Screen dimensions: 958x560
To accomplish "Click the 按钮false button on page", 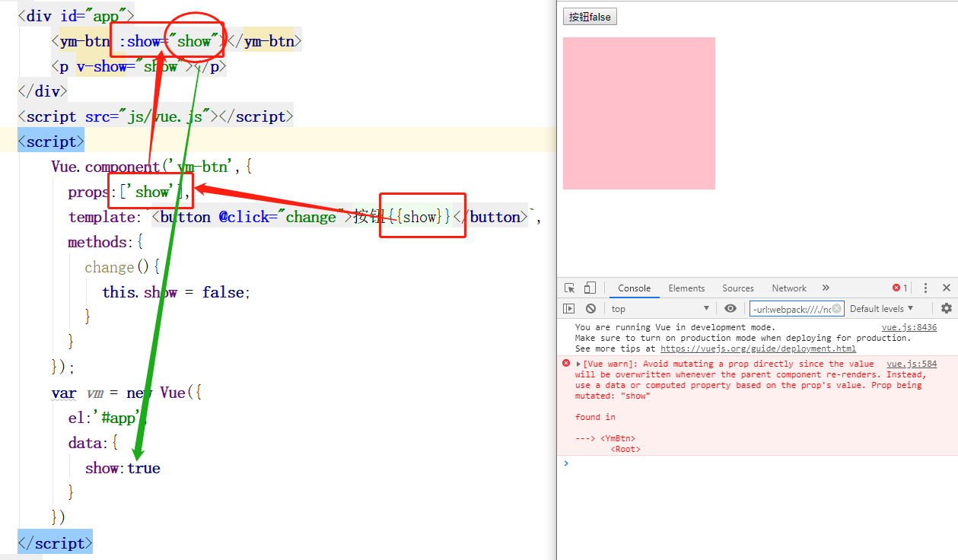I will (x=590, y=17).
